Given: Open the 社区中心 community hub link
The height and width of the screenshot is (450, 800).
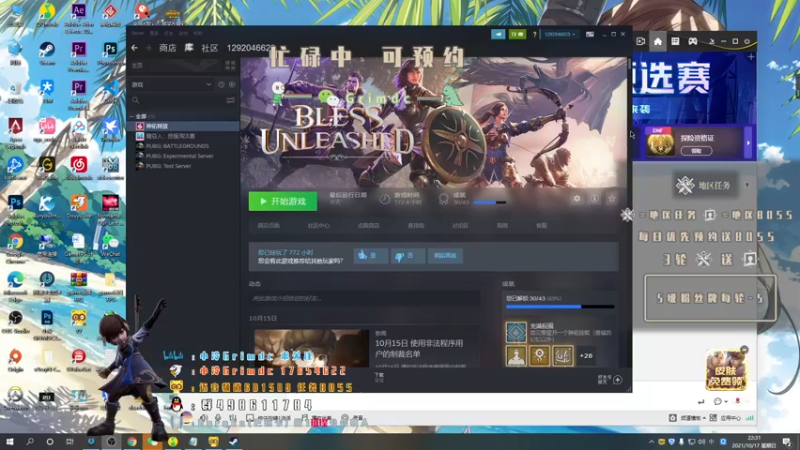Looking at the screenshot, I should (x=318, y=226).
